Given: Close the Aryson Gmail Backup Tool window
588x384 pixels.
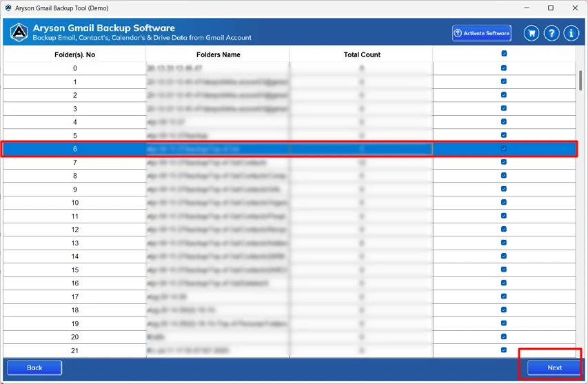Looking at the screenshot, I should coord(575,8).
